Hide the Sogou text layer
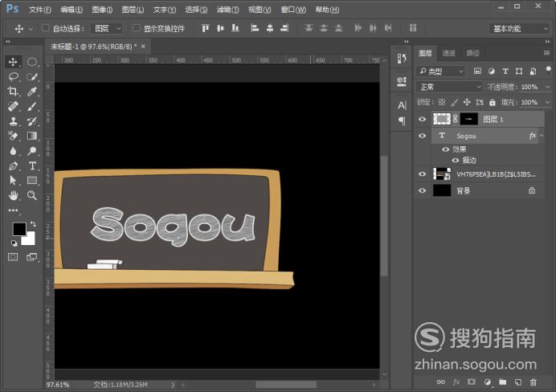The image size is (556, 392). pyautogui.click(x=422, y=136)
